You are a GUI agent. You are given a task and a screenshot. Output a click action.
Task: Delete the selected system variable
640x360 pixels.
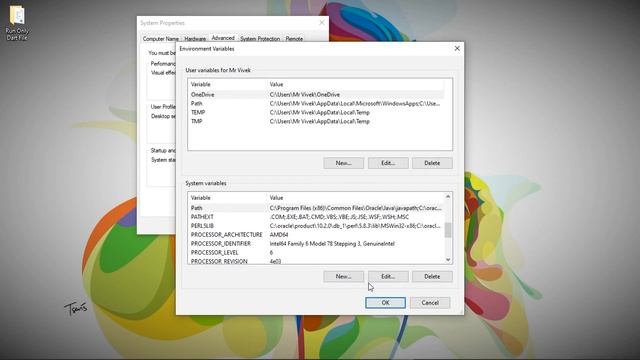(x=432, y=276)
